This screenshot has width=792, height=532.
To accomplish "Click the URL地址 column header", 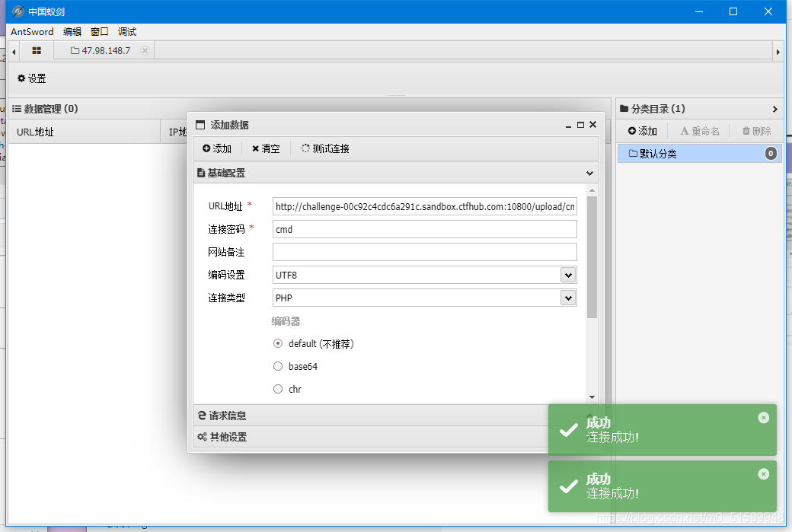I will [85, 132].
